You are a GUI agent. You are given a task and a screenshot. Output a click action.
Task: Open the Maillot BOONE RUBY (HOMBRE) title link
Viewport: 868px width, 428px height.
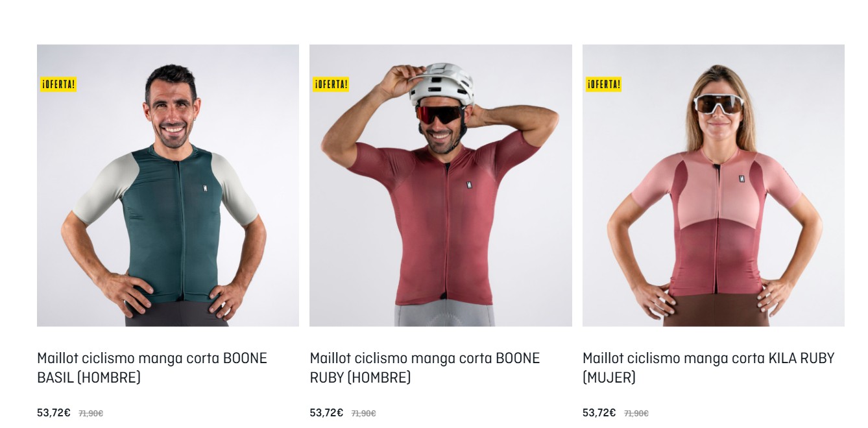click(425, 368)
